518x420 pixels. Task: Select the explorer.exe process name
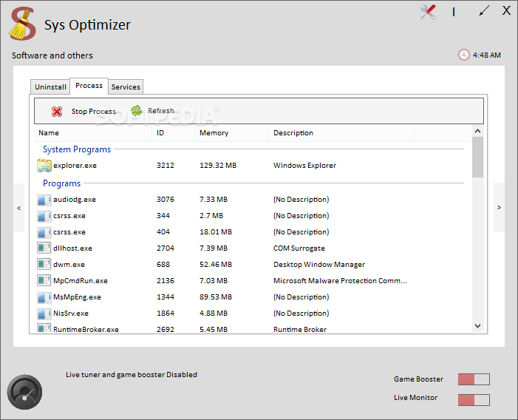[75, 166]
